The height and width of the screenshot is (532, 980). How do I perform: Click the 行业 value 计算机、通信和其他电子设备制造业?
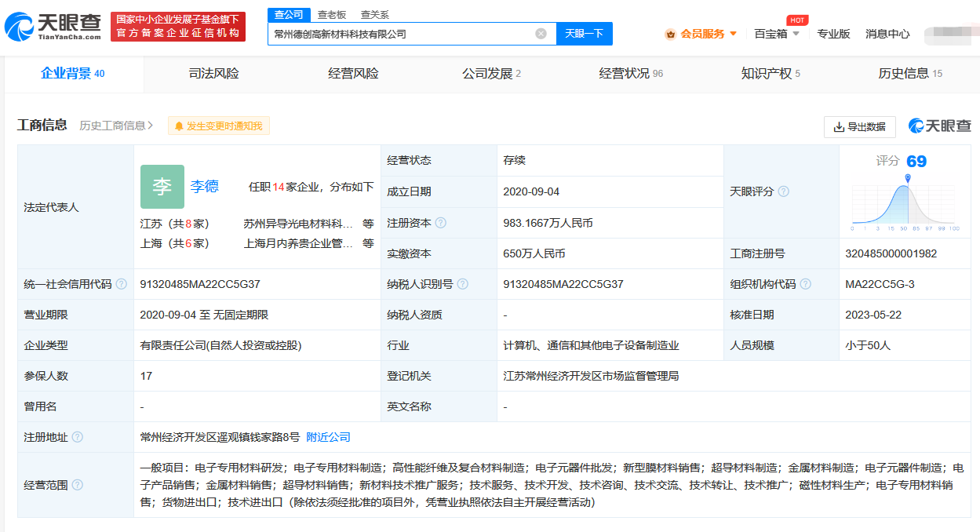(591, 345)
